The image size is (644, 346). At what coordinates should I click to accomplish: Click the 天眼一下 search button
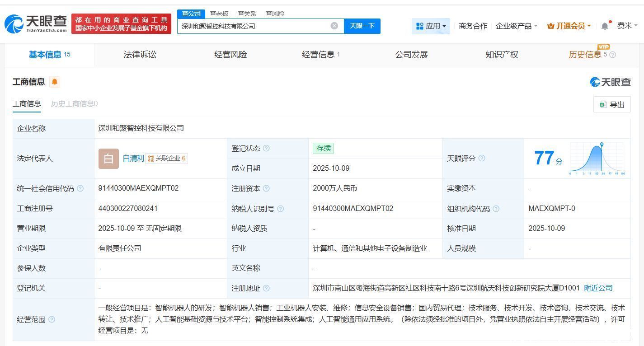[362, 26]
